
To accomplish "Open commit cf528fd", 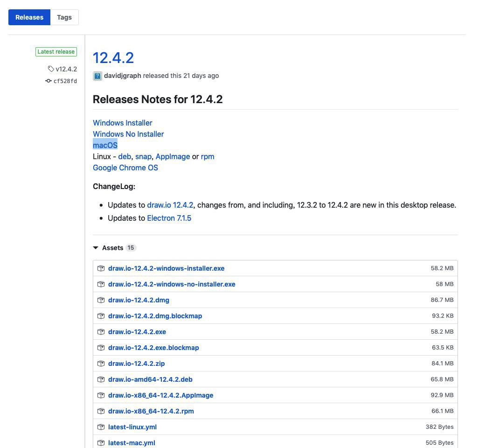I will (x=65, y=81).
